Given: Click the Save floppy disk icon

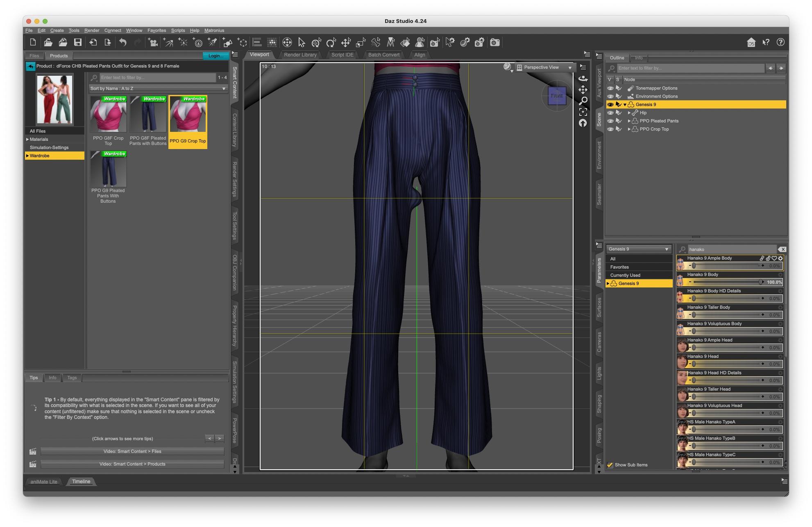Looking at the screenshot, I should 77,42.
